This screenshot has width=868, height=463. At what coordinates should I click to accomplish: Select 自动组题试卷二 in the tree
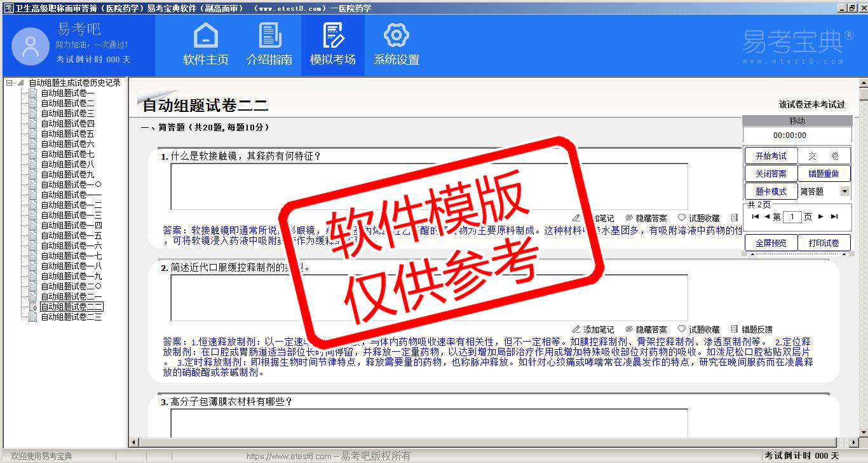(68, 103)
